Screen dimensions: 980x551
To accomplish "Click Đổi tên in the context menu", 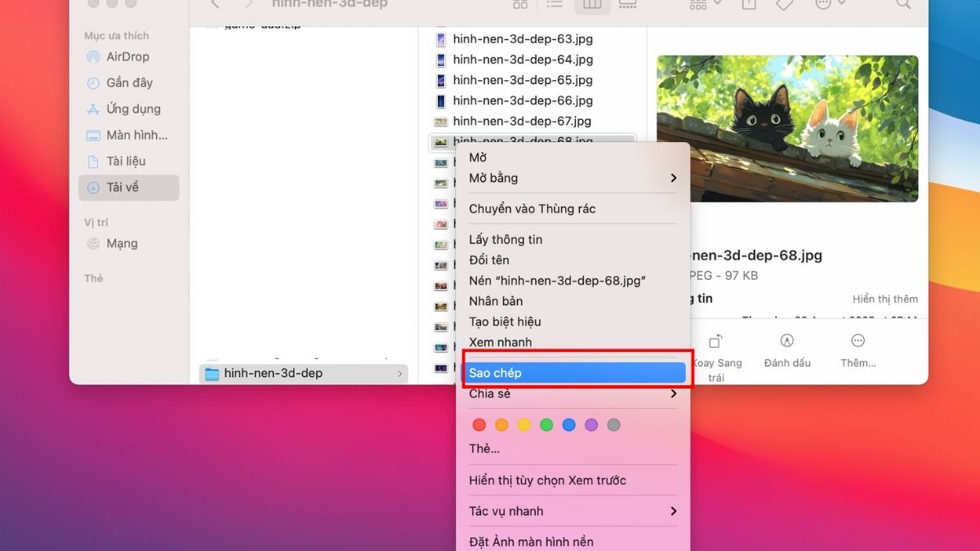I will 488,260.
